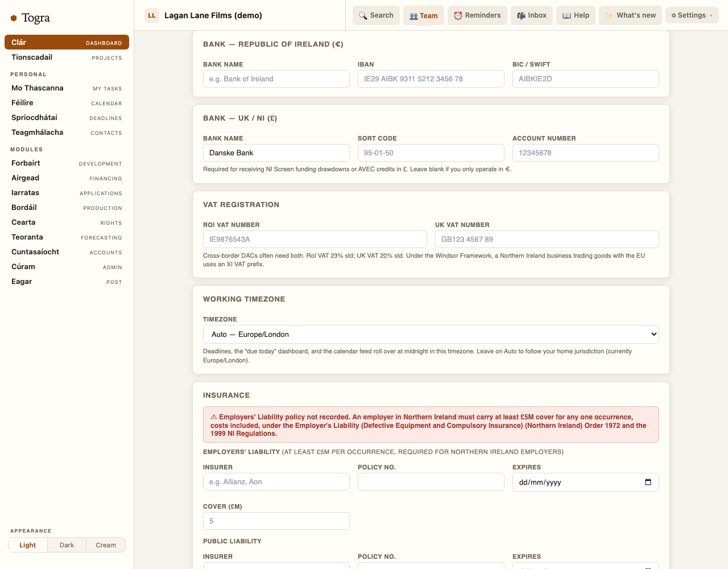Click the Sort Code input field

point(431,153)
